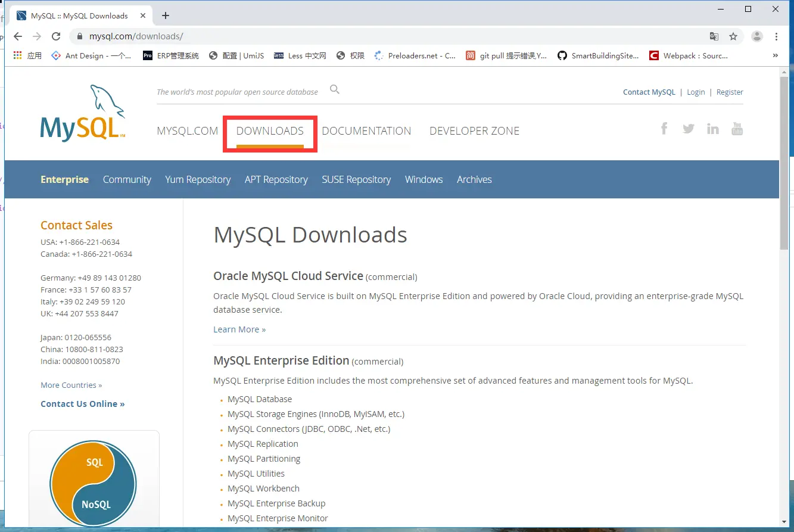The height and width of the screenshot is (532, 794).
Task: Open the SUSE Repository tab
Action: [x=356, y=179]
